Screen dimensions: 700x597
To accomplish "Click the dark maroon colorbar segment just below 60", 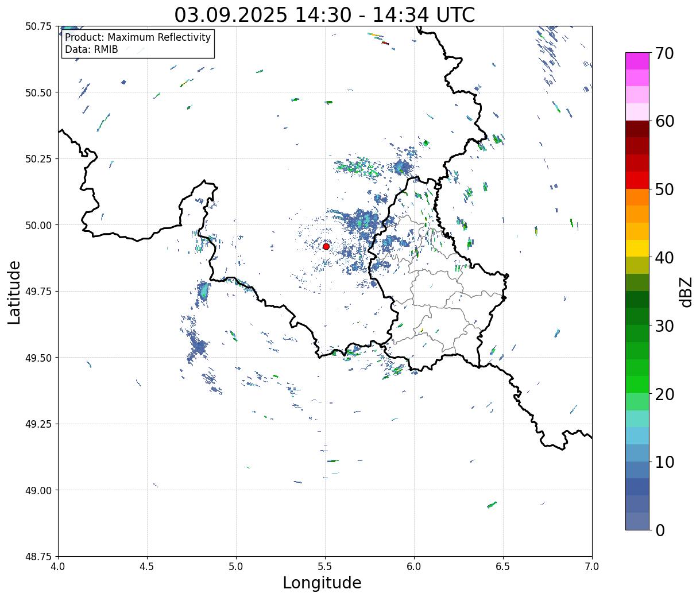I will coord(637,129).
